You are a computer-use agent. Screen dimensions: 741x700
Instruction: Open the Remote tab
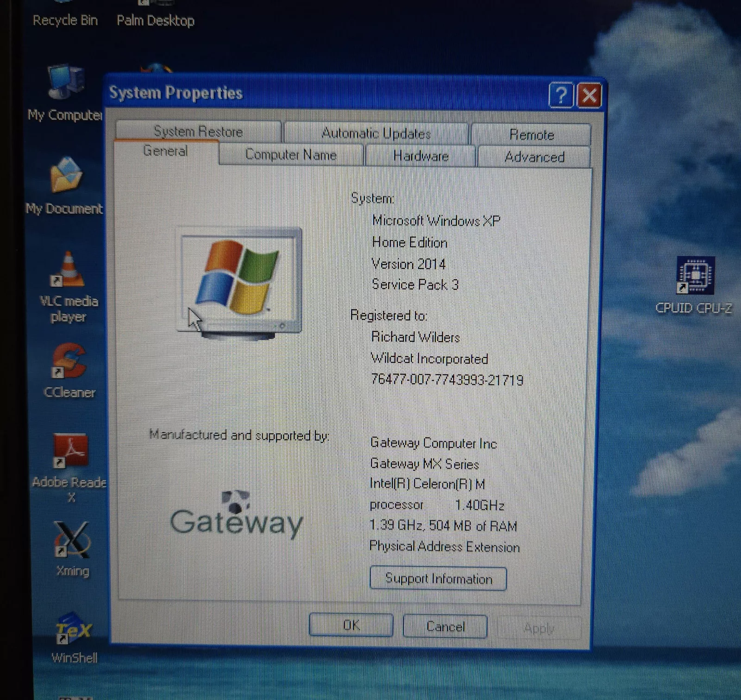pyautogui.click(x=531, y=135)
